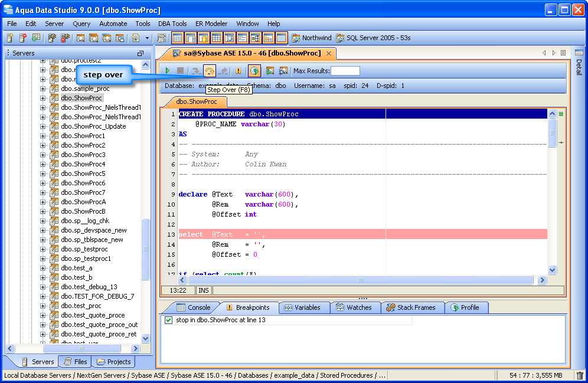Toggle the yellow database cylinder panel icon
Viewport: 588px width, 383px height.
(x=203, y=38)
